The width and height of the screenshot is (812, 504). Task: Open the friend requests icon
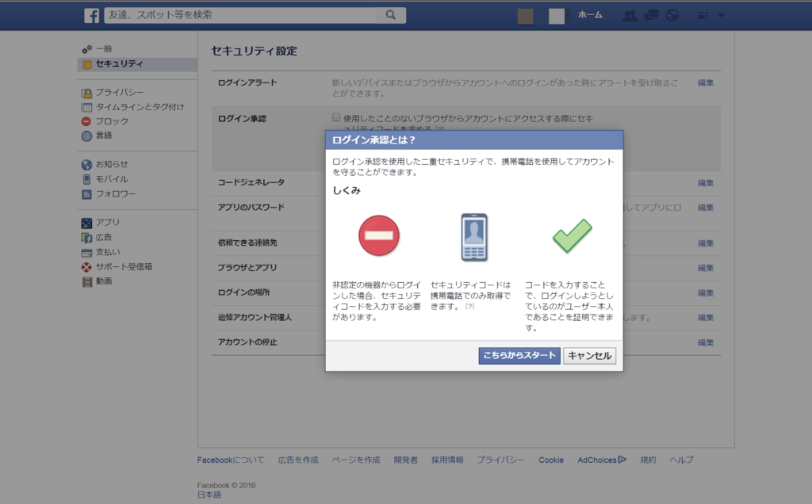(x=630, y=16)
